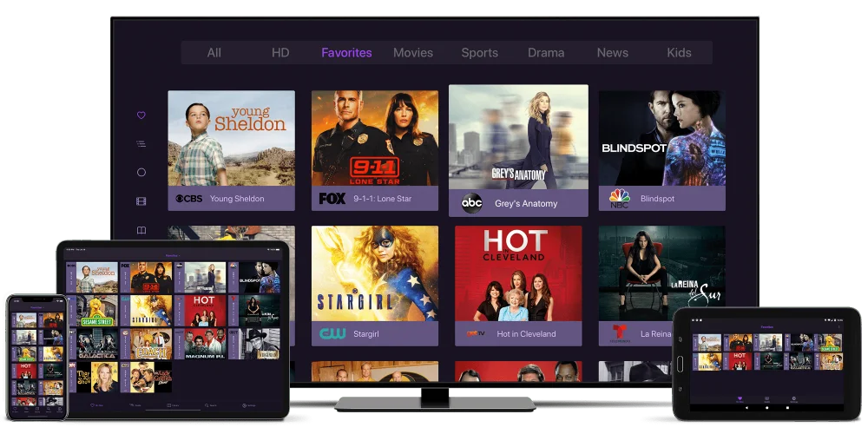Open the Young Sheldon card on TV

[x=232, y=150]
